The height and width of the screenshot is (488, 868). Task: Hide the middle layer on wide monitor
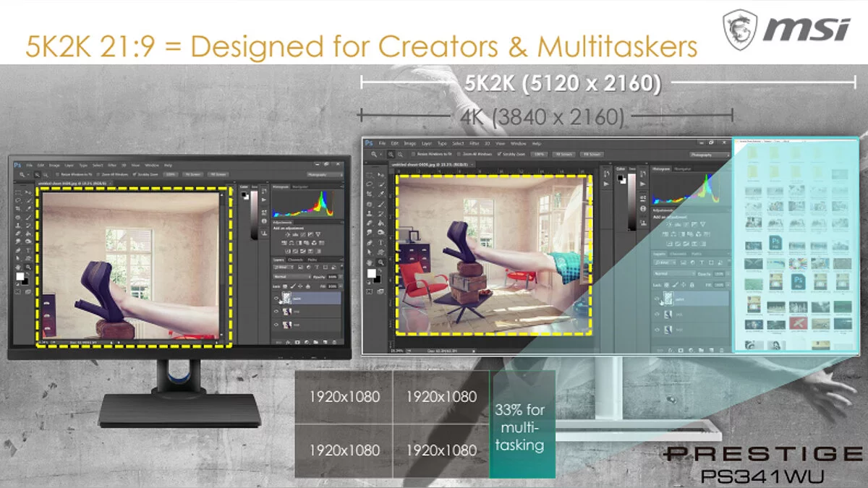[657, 314]
